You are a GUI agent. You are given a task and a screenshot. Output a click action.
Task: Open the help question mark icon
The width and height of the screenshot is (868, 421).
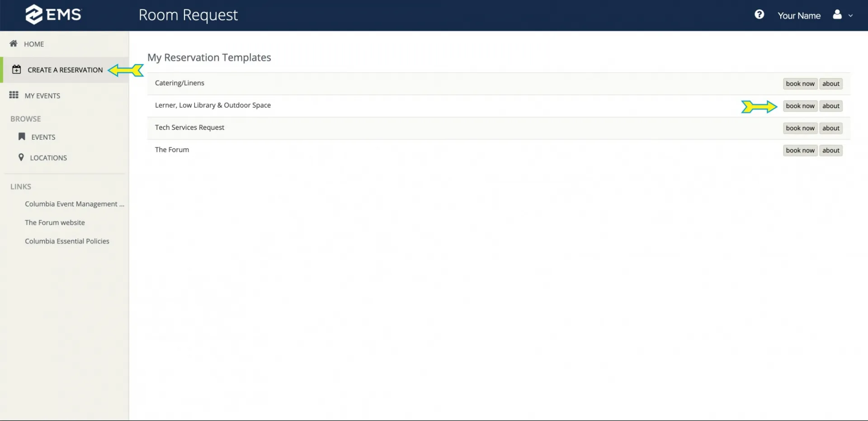pyautogui.click(x=759, y=14)
